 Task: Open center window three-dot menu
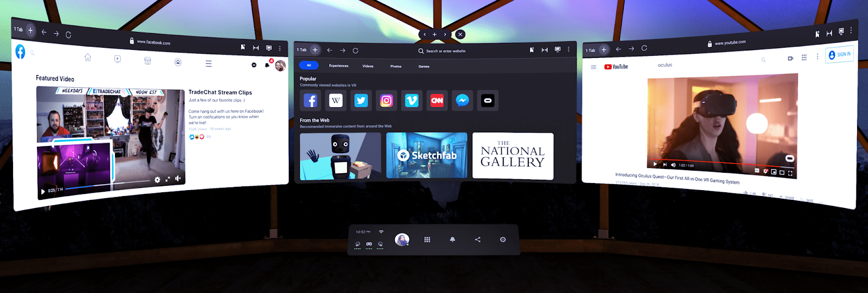pos(569,49)
